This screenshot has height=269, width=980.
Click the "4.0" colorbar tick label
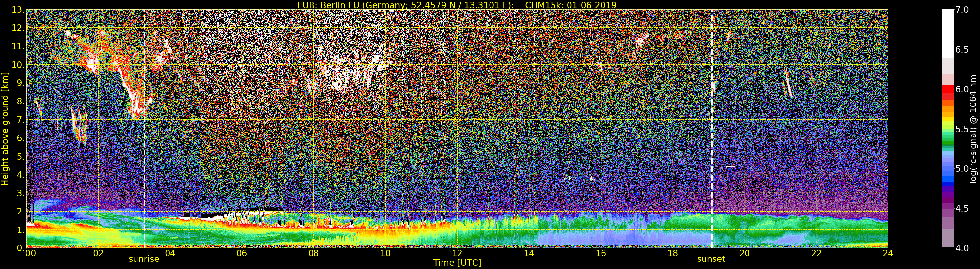962,248
